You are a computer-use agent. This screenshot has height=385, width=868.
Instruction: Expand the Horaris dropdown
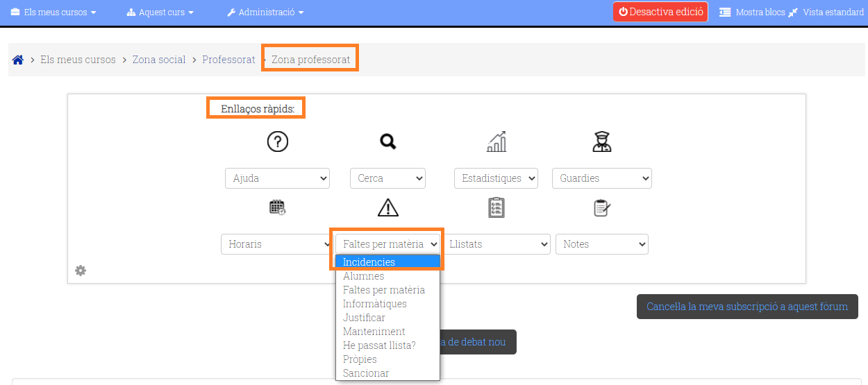point(276,244)
